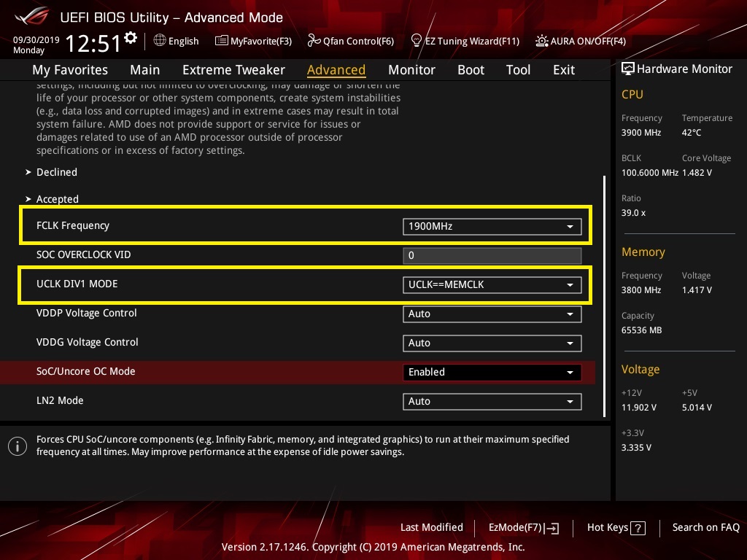Open LN2 Mode dropdown
This screenshot has height=560, width=747.
(492, 401)
